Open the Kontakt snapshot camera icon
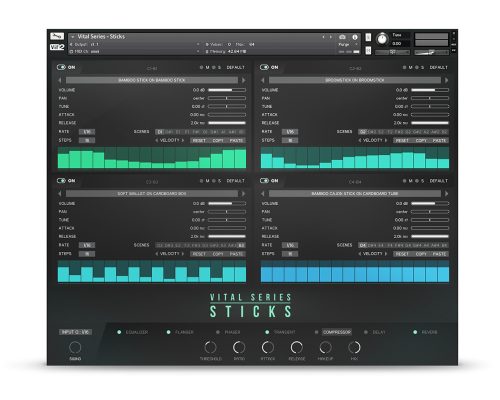 (342, 37)
